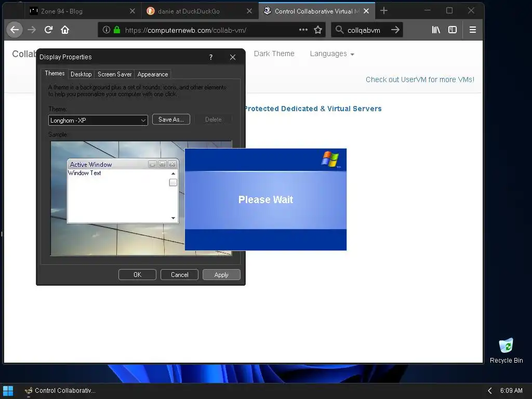Image resolution: width=532 pixels, height=399 pixels.
Task: Open the Appearance tab
Action: (x=153, y=74)
